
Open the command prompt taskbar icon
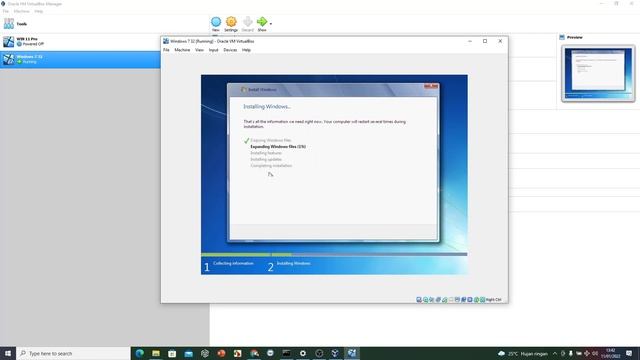coord(287,353)
